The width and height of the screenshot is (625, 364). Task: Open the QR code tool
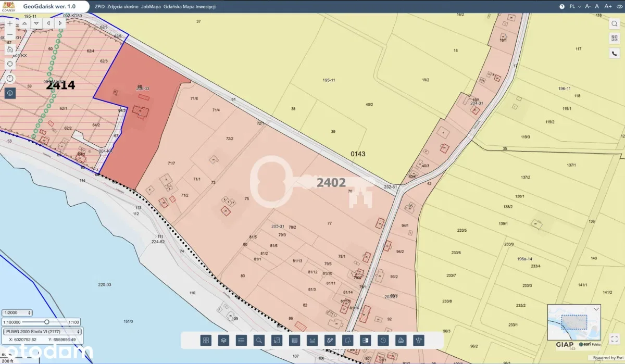point(615,39)
